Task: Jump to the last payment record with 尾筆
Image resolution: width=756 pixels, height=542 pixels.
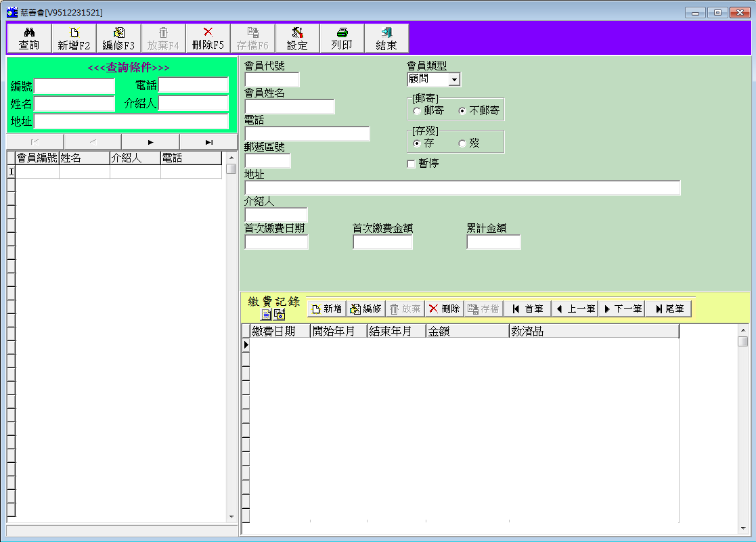Action: [669, 309]
